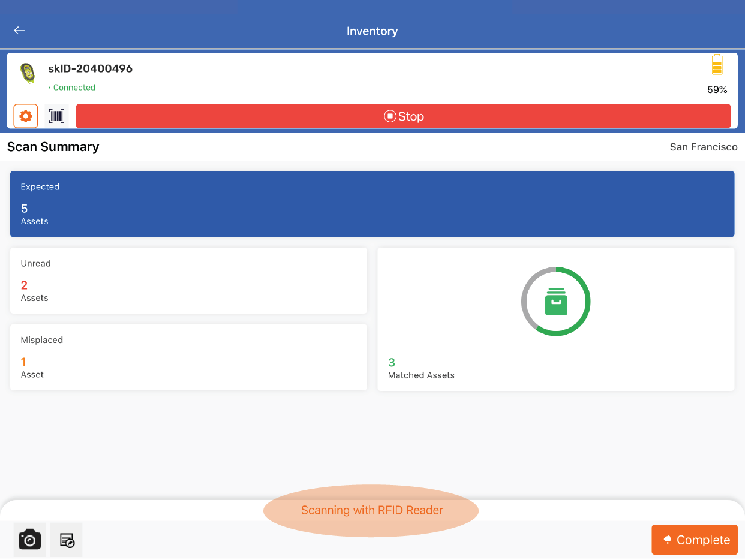Tap the skID-20400496 reader name

tap(91, 68)
